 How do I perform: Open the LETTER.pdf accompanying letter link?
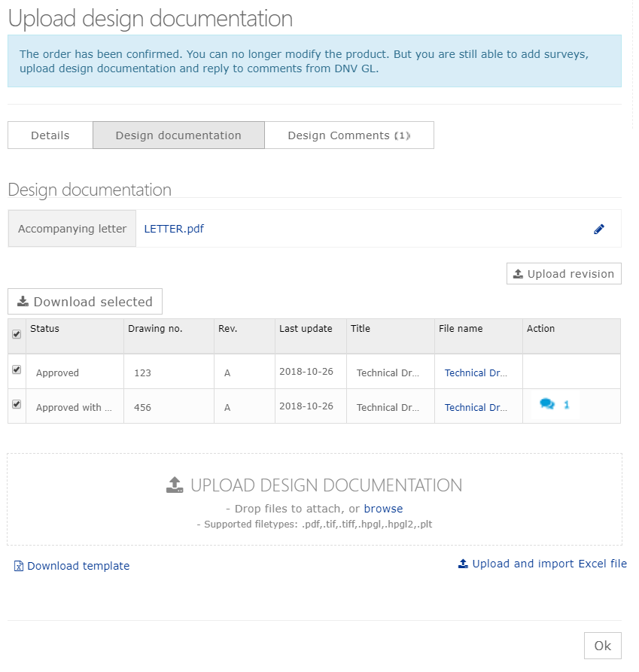coord(174,229)
